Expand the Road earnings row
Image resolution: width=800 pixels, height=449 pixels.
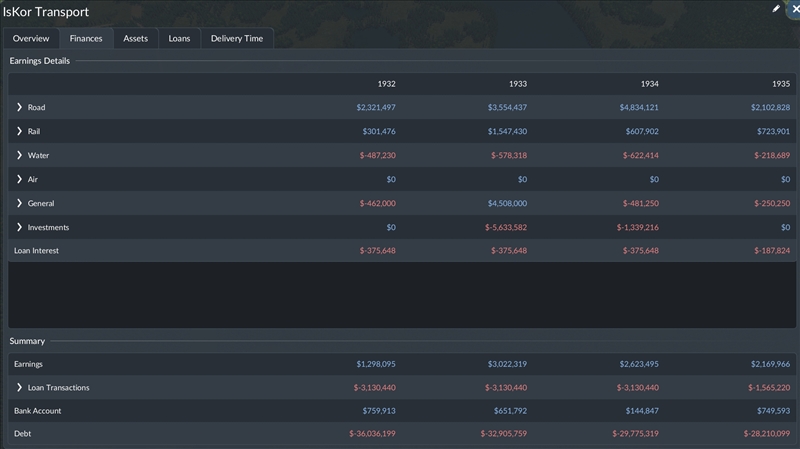click(19, 107)
